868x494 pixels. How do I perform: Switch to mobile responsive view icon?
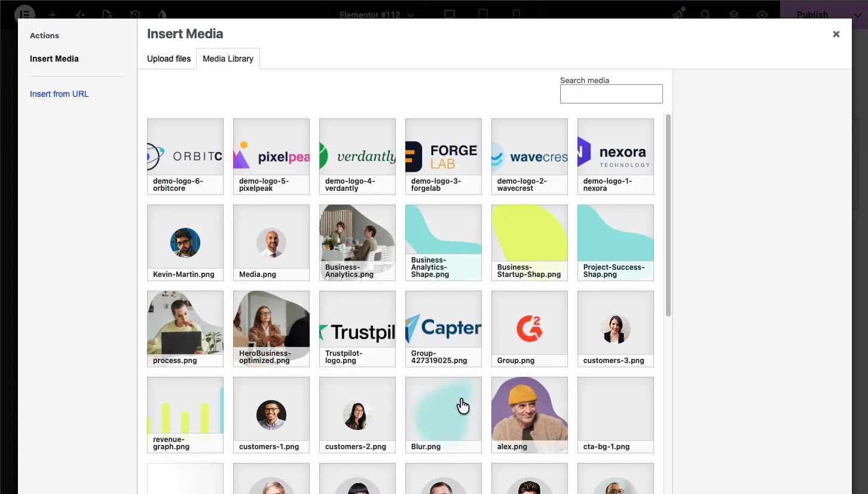(516, 14)
